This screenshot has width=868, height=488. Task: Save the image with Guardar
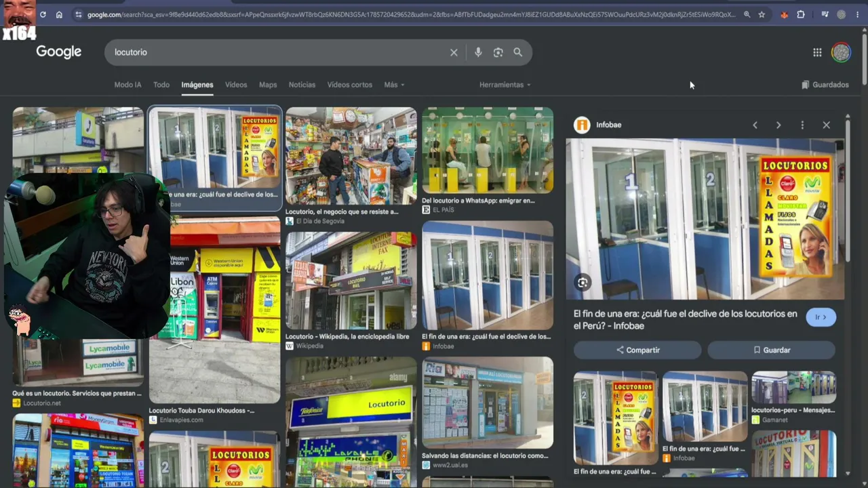[772, 350]
